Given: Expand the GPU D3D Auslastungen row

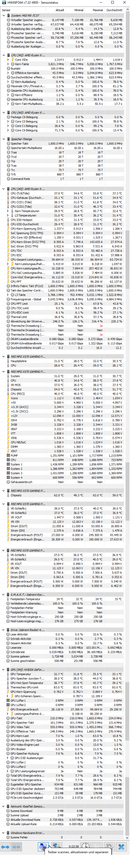Looking at the screenshot, I should click(8, 758).
